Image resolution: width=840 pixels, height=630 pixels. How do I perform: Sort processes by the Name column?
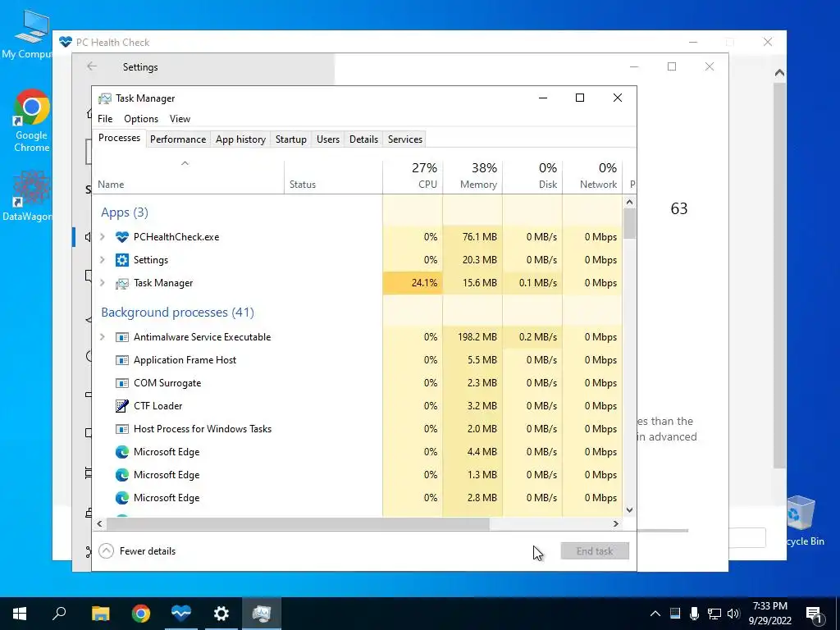click(x=188, y=177)
